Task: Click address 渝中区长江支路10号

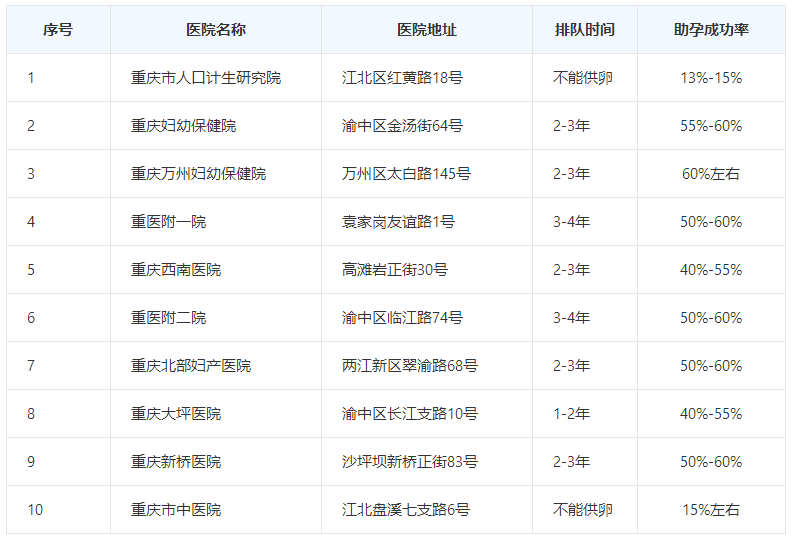Action: pyautogui.click(x=410, y=414)
